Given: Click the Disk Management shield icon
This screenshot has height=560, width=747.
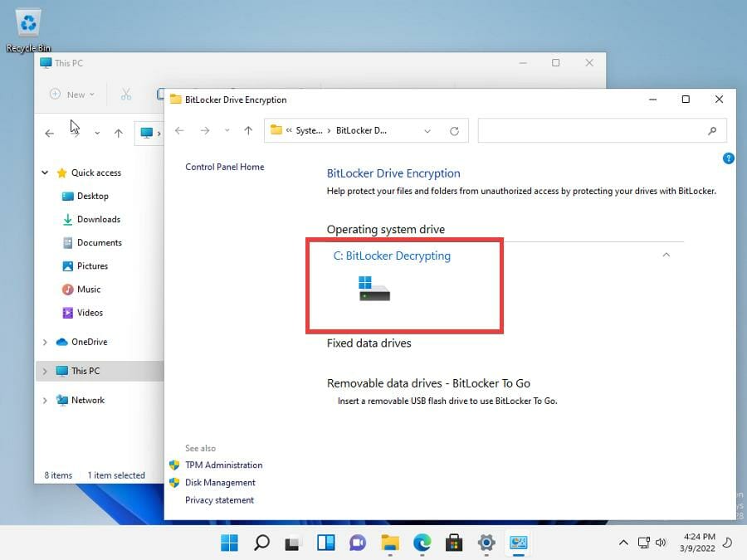Looking at the screenshot, I should (173, 482).
